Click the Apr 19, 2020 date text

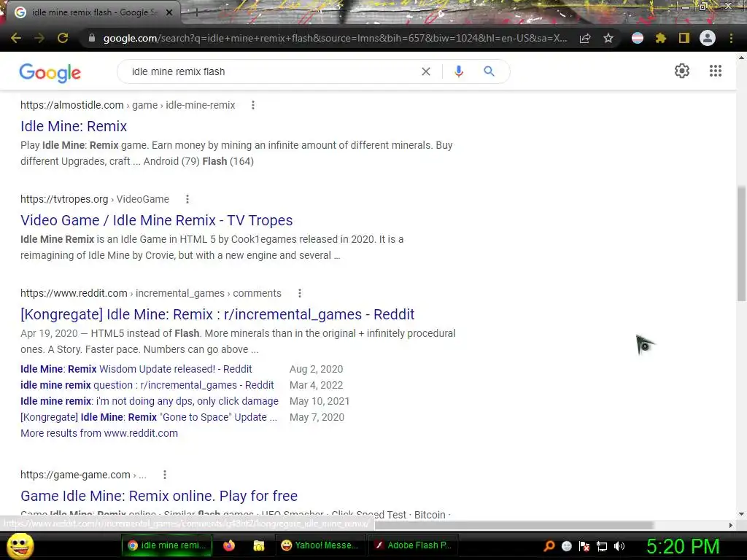click(x=49, y=333)
